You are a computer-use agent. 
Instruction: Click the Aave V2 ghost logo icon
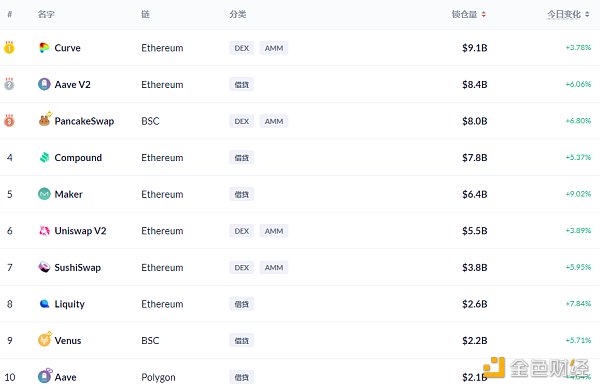click(44, 84)
